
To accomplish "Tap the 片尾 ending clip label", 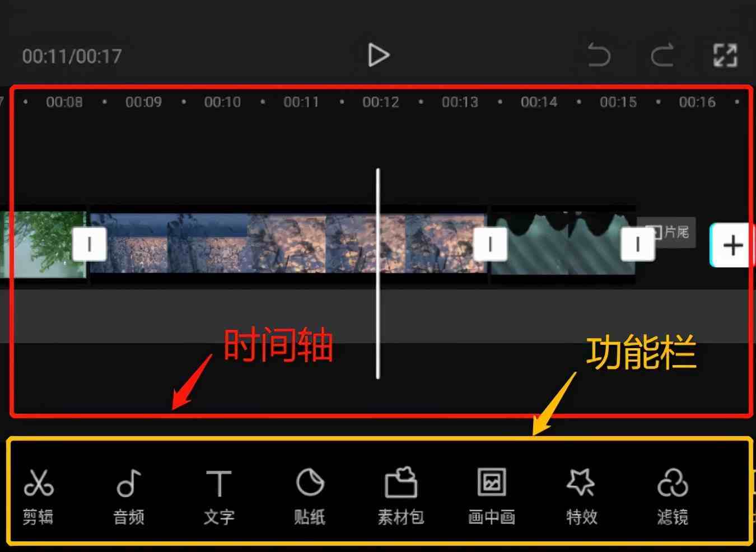I will 666,232.
